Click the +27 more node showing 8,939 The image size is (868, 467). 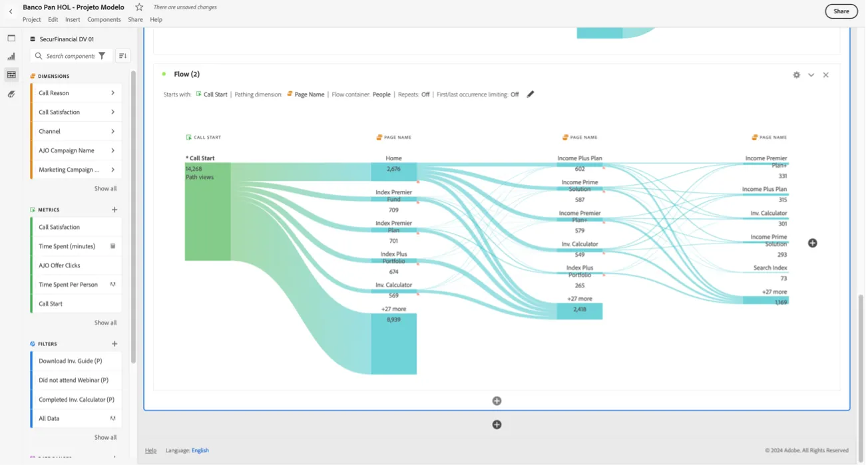tap(394, 344)
